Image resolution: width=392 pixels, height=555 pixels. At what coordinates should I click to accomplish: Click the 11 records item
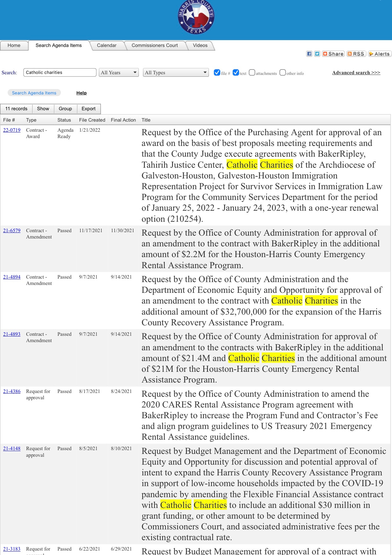(x=16, y=109)
